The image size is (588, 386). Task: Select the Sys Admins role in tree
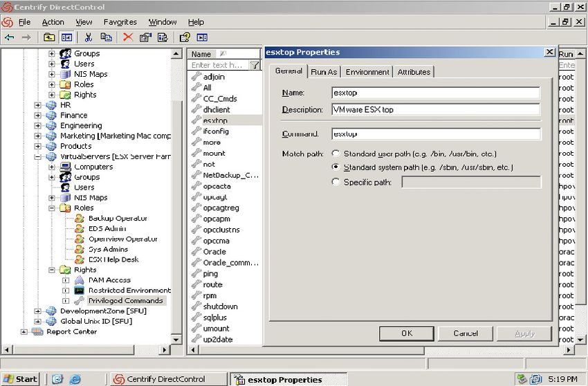point(108,249)
